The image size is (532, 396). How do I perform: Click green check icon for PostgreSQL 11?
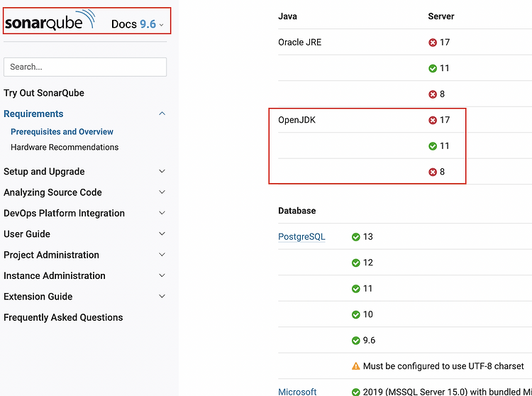tap(356, 289)
